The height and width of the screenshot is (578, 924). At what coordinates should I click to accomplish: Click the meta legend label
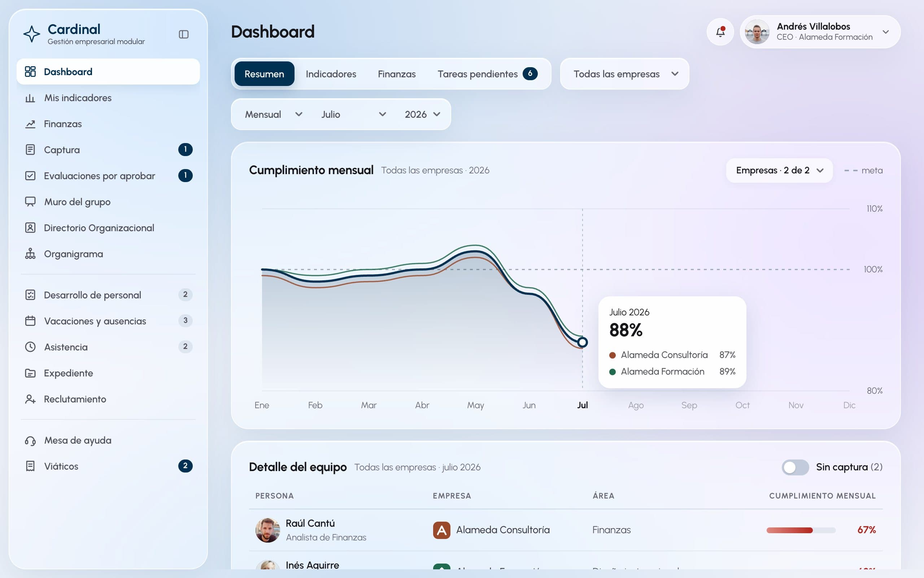(x=872, y=171)
